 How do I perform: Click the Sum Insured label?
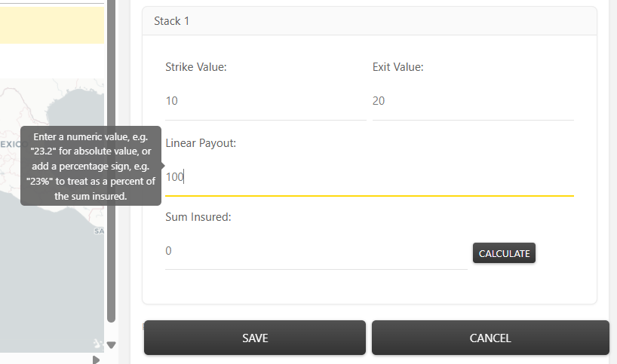[198, 217]
